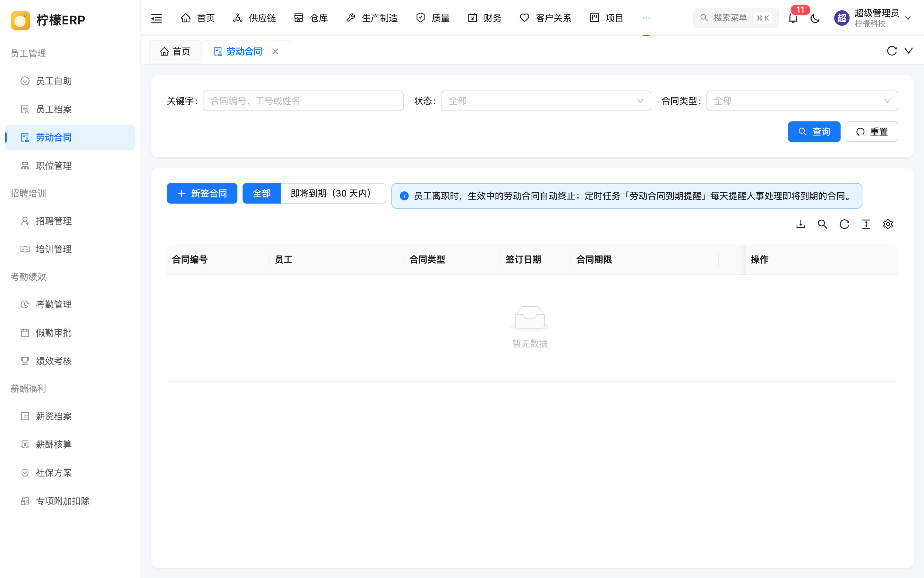
Task: Collapse the sidebar with the menu fold icon
Action: [157, 18]
